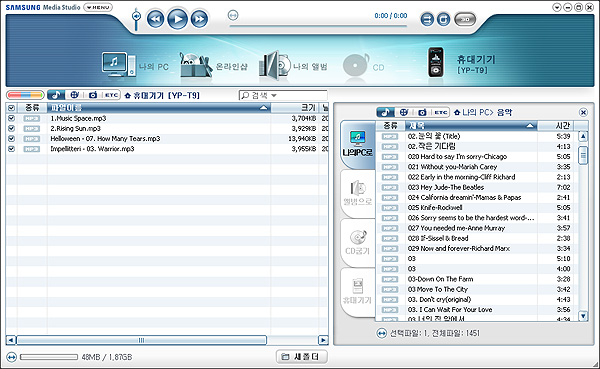Open the 검색 search options dropdown arrow

click(x=274, y=95)
